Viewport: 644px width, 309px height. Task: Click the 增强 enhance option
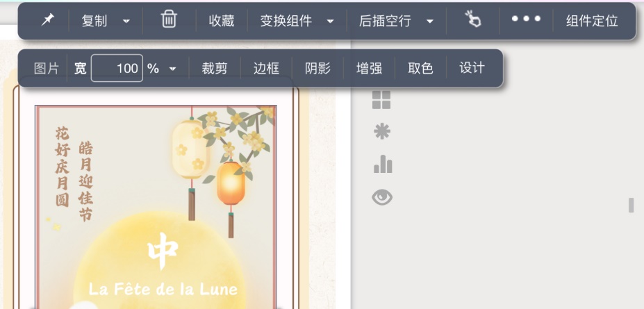369,68
